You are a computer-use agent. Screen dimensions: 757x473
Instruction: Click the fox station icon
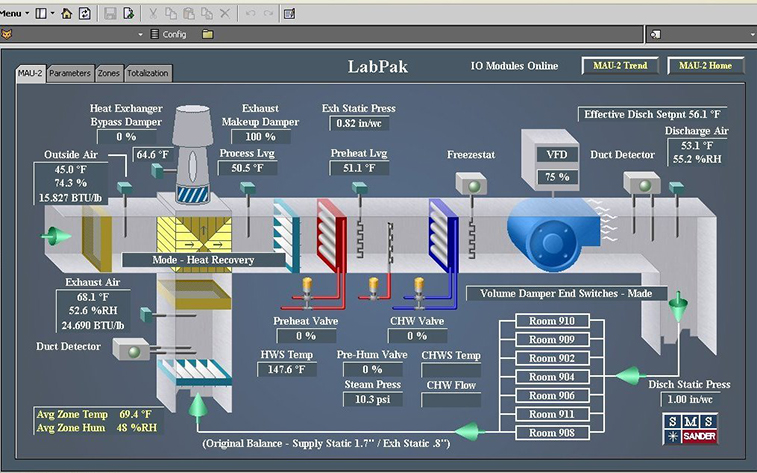[8, 34]
